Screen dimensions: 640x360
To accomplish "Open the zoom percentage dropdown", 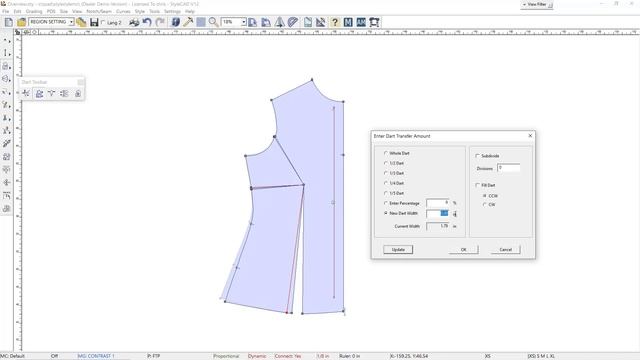I will [x=244, y=22].
